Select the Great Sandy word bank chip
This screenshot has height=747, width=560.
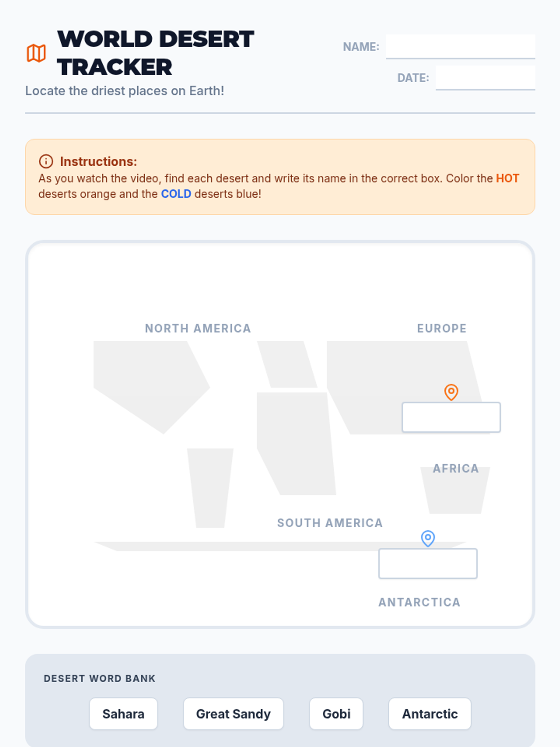click(x=233, y=714)
